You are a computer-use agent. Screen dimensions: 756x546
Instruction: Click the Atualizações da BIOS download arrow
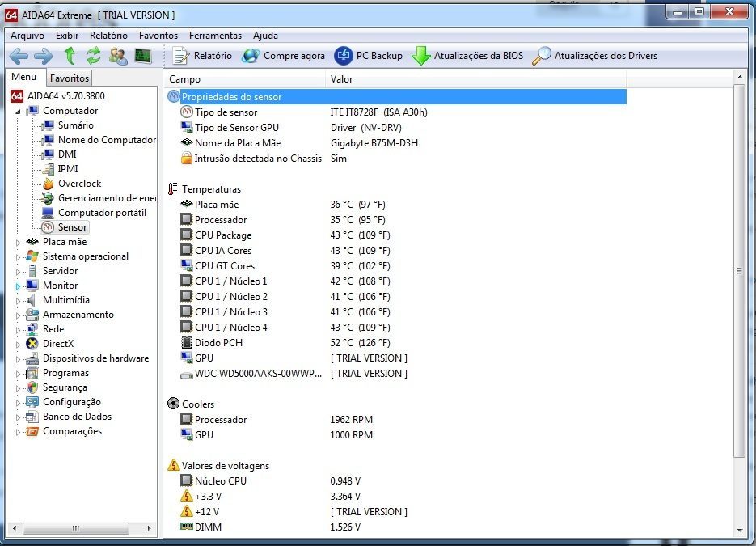point(421,56)
